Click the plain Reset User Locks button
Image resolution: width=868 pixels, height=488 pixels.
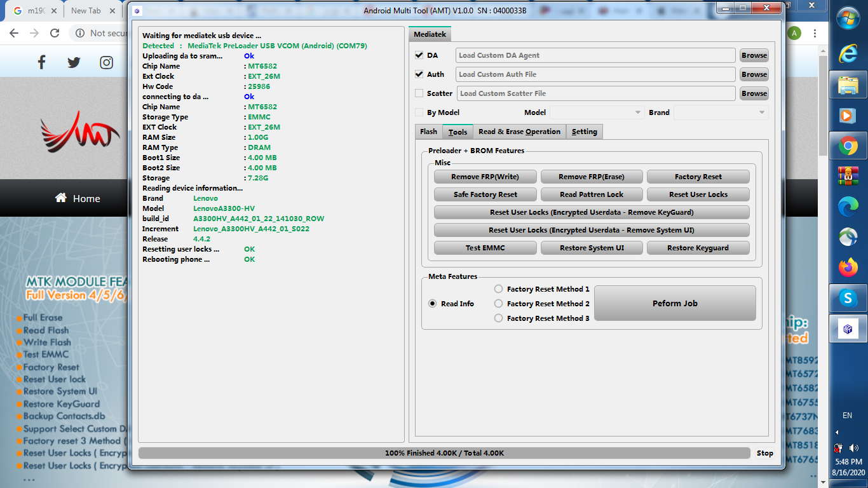coord(698,194)
